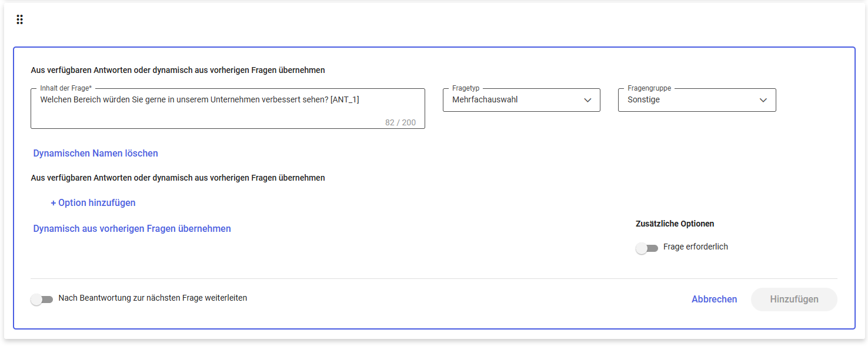
Task: Cancel with the Abbrechen button
Action: click(x=715, y=300)
